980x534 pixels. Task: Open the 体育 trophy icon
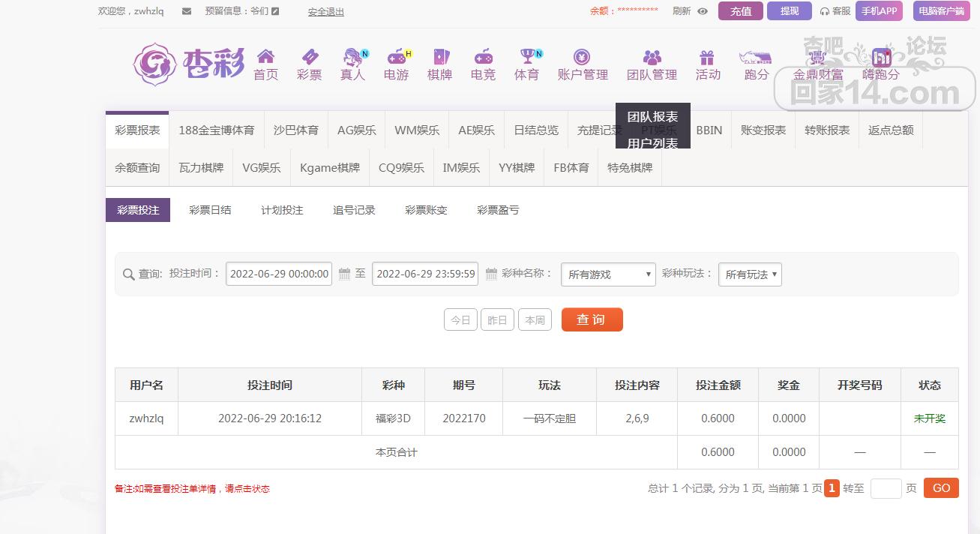coord(527,57)
